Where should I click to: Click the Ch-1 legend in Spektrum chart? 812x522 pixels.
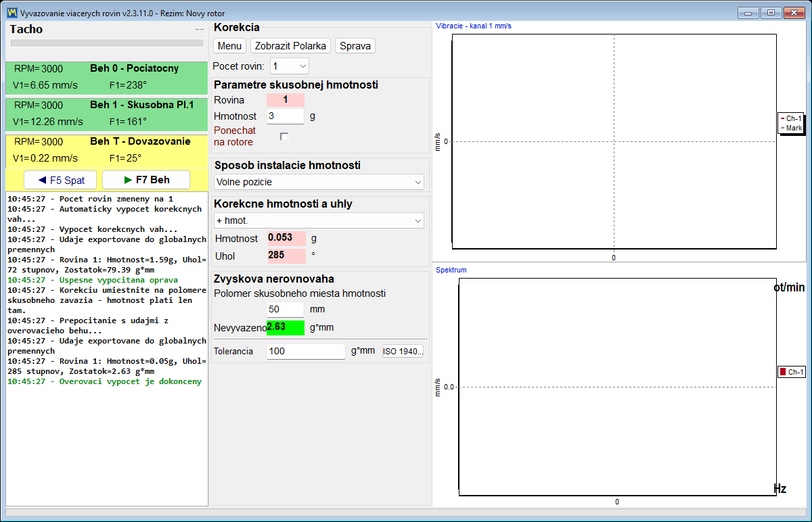[792, 372]
